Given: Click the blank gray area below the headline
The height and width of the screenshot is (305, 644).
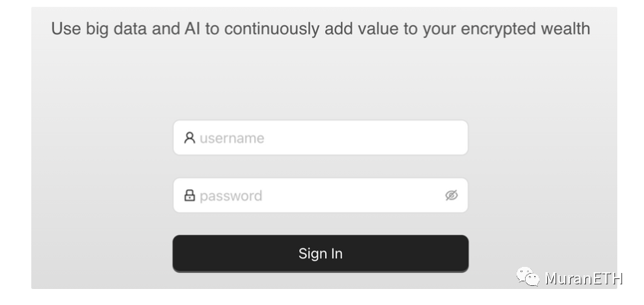Looking at the screenshot, I should tap(320, 78).
